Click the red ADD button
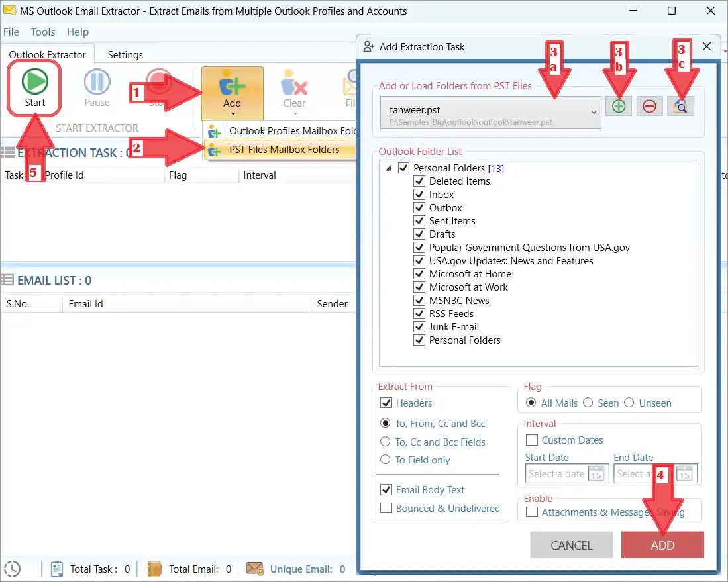 pyautogui.click(x=662, y=546)
